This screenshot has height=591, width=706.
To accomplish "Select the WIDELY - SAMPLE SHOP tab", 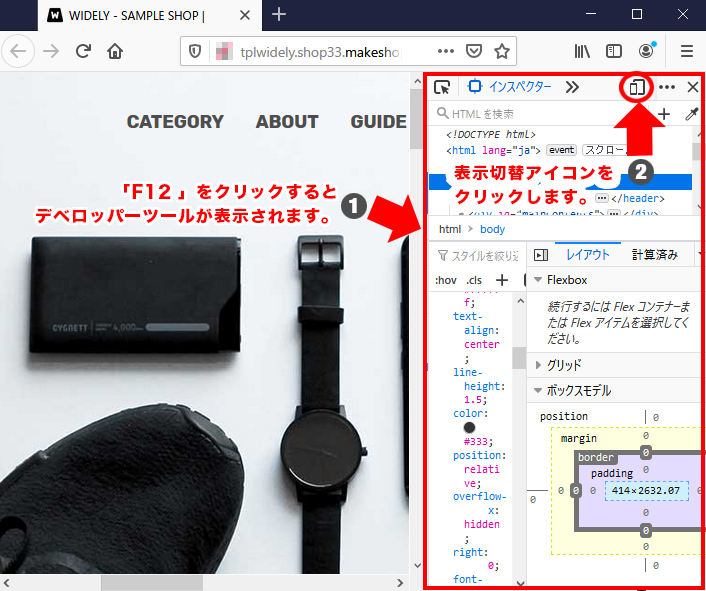I will [150, 16].
